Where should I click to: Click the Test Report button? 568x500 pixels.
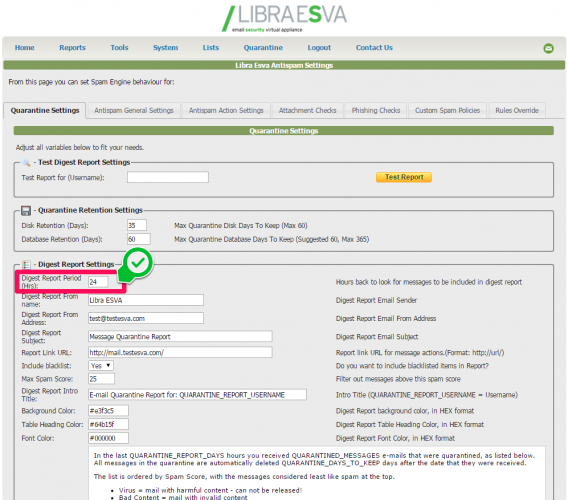404,177
